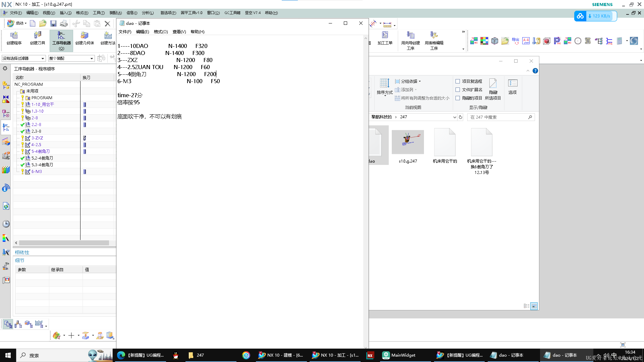This screenshot has width=644, height=362.
Task: Click the Explorer help question mark button
Action: tap(535, 71)
